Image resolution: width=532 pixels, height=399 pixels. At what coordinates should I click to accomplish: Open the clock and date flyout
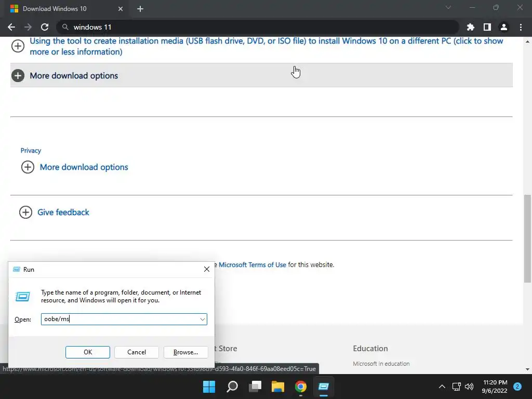tap(495, 387)
